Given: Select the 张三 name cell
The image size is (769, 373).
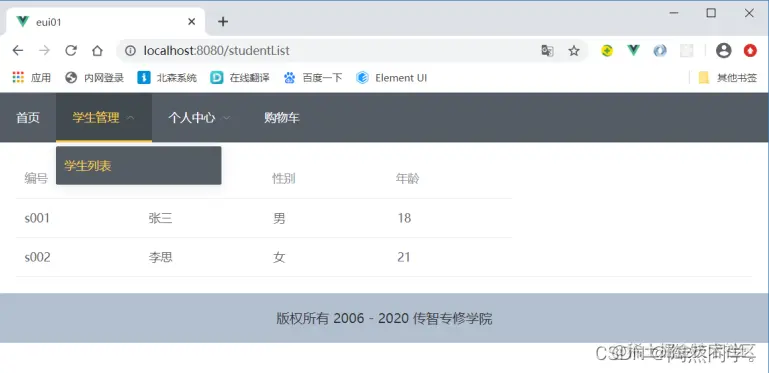Looking at the screenshot, I should tap(160, 218).
